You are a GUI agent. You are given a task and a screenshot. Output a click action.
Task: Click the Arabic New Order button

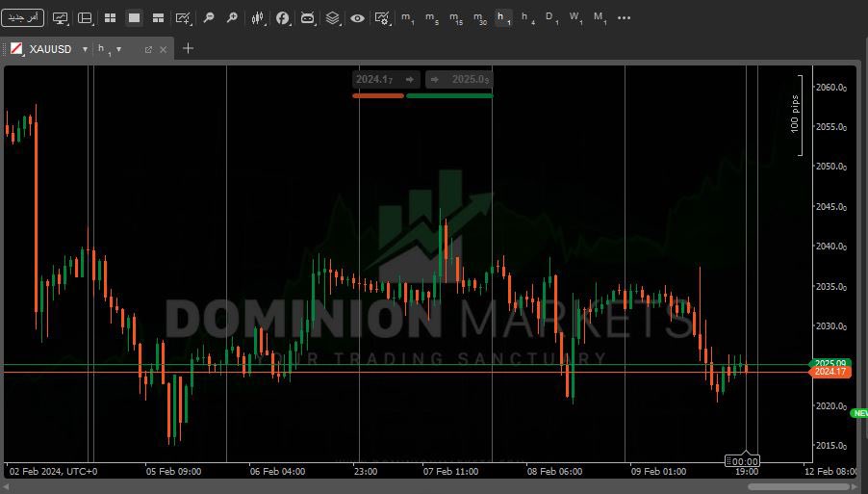click(23, 17)
